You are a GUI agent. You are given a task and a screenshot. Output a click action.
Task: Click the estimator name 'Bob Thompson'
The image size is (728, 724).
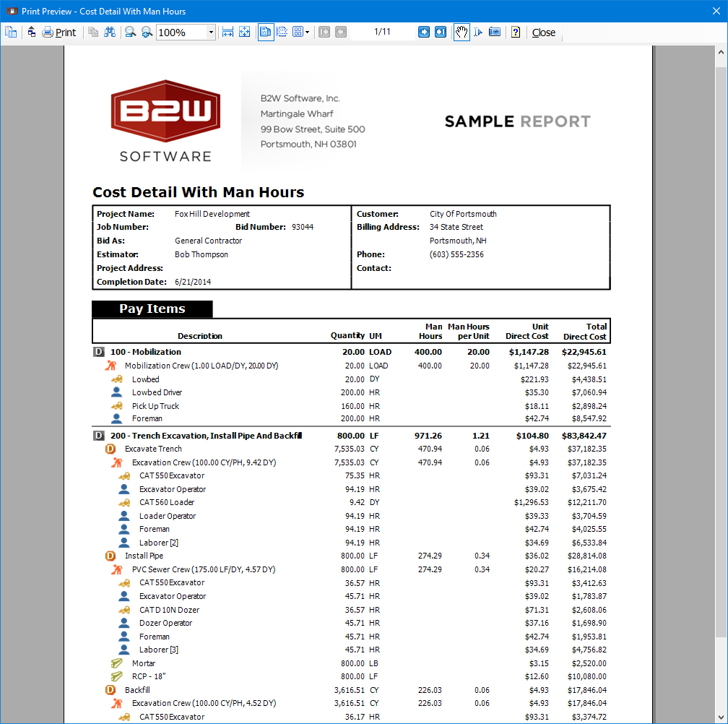(201, 254)
